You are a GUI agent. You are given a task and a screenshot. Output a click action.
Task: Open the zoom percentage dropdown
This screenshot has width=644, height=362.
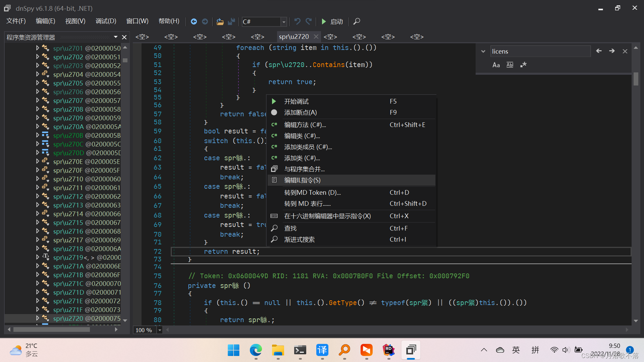click(159, 330)
